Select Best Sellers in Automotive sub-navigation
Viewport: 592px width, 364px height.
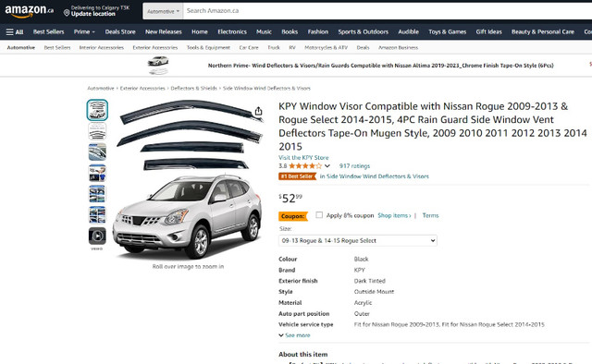(57, 47)
